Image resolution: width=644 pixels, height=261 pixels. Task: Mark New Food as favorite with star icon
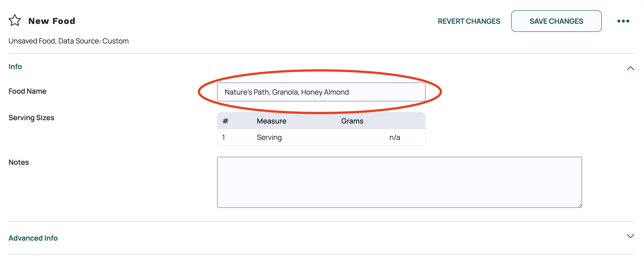point(15,20)
